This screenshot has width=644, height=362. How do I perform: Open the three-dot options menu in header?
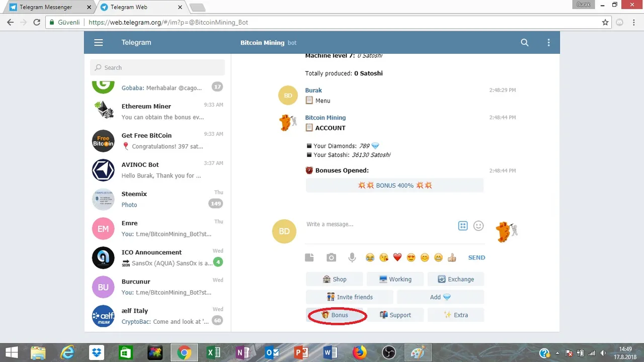[549, 43]
